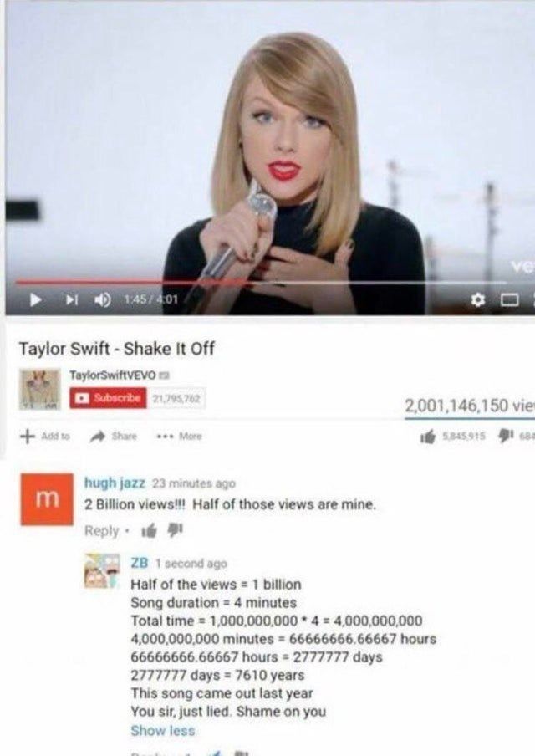This screenshot has height=756, width=535.
Task: Open video settings gear icon
Action: point(477,300)
